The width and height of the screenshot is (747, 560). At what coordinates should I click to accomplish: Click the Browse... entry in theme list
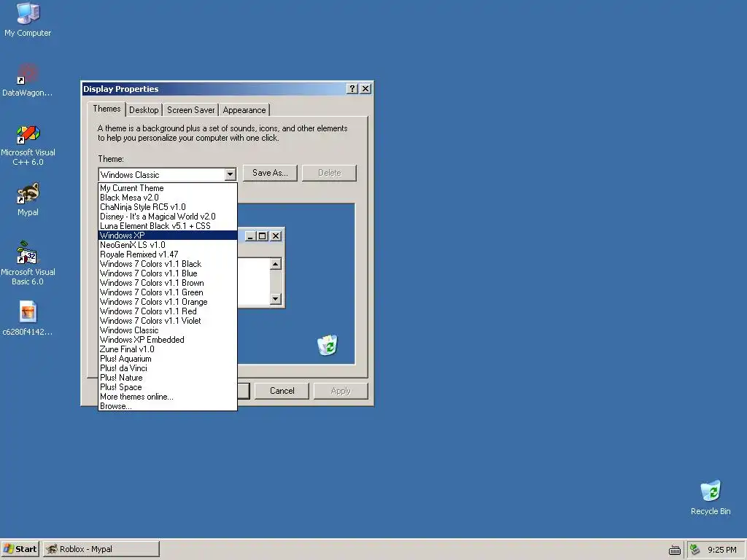[x=168, y=406]
